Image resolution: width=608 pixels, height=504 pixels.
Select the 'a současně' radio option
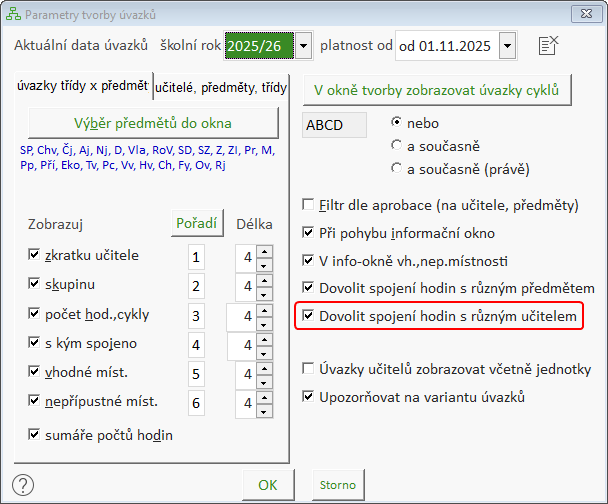pyautogui.click(x=398, y=145)
